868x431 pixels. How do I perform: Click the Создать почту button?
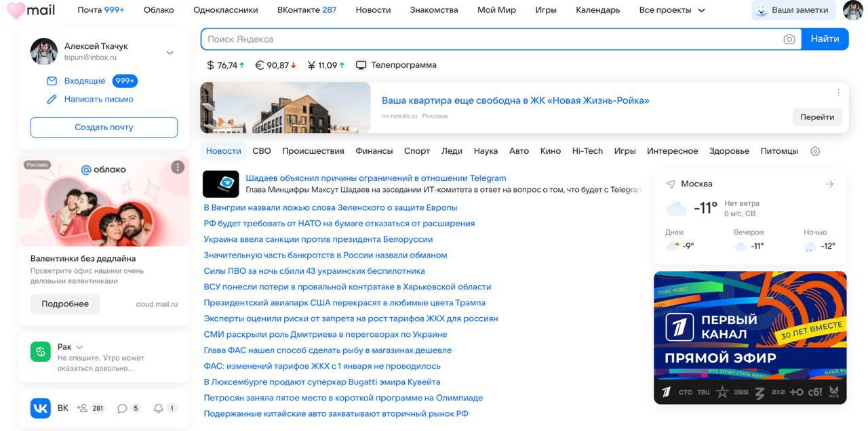coord(104,127)
